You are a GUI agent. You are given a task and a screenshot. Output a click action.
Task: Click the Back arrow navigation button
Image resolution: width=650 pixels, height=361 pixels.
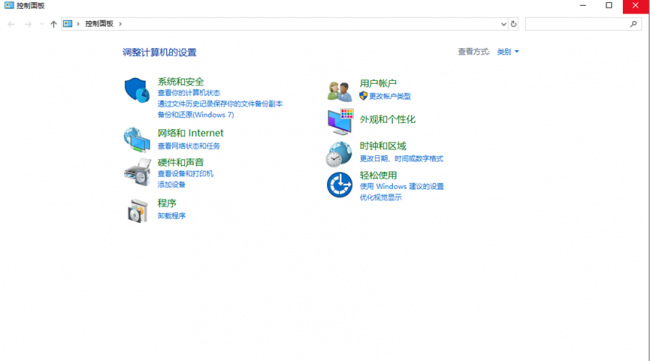(11, 24)
